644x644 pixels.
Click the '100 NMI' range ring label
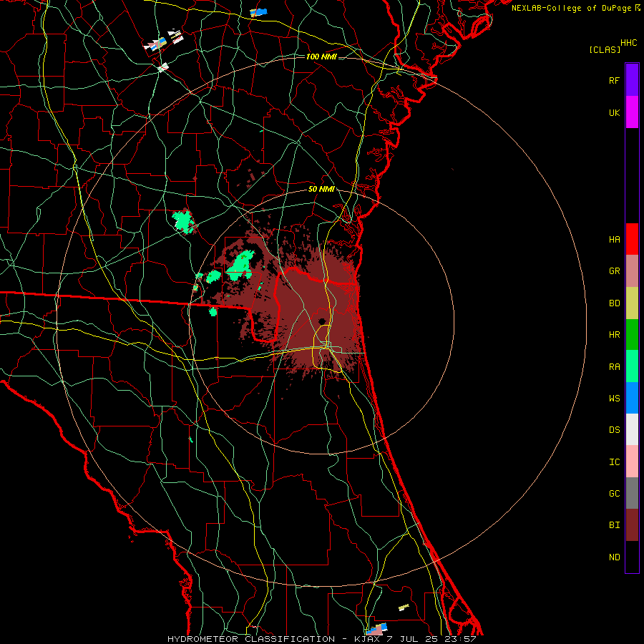tap(321, 57)
